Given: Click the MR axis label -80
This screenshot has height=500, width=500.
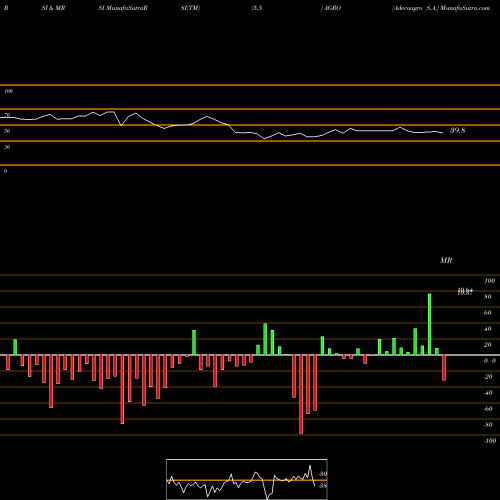Looking at the screenshot, I should (x=488, y=425).
